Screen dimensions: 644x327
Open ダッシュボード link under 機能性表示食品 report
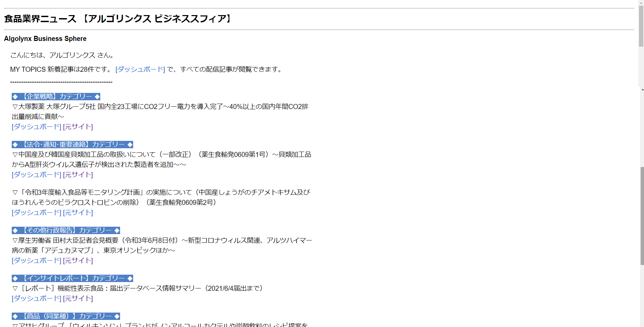pos(37,298)
